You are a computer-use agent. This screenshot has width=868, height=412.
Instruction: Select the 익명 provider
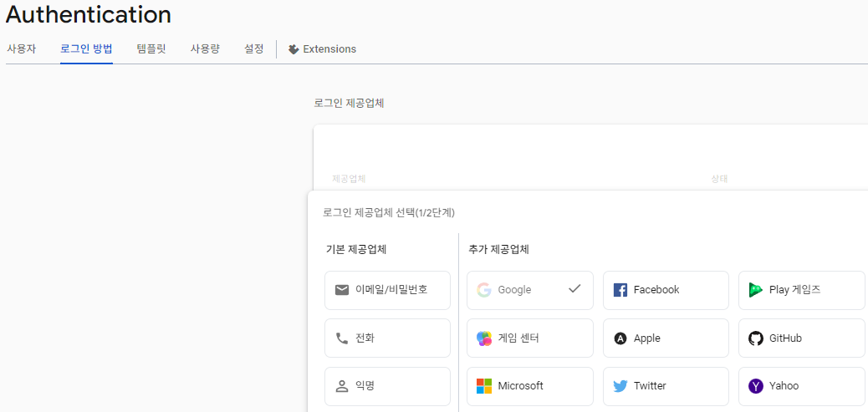pyautogui.click(x=387, y=386)
